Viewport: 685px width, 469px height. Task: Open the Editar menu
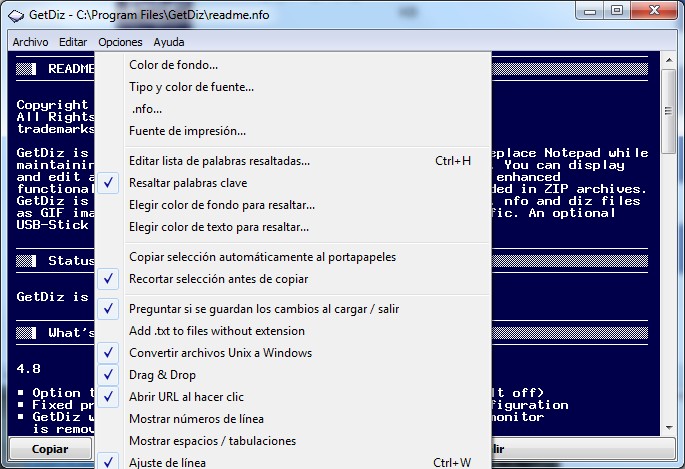(x=73, y=42)
